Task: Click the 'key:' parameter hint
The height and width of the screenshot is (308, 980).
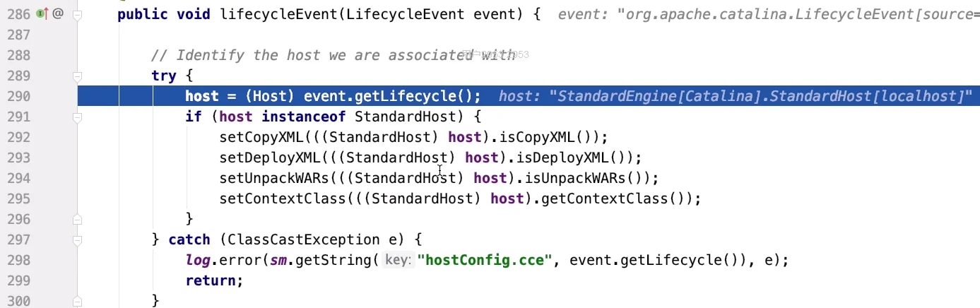Action: (397, 260)
